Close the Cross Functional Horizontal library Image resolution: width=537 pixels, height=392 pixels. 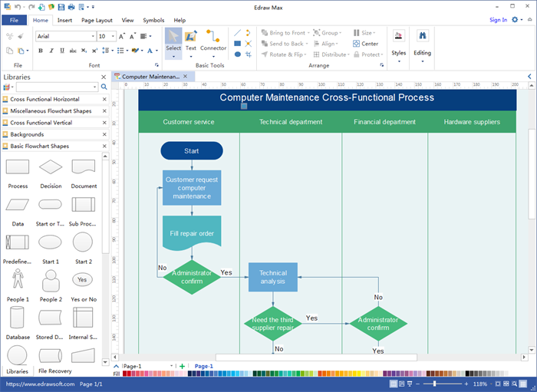tap(104, 100)
